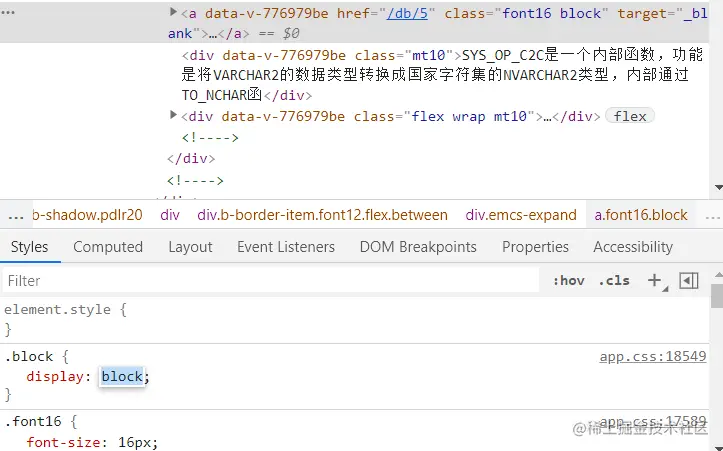The height and width of the screenshot is (451, 723).
Task: Open the Layout tab
Action: [190, 247]
